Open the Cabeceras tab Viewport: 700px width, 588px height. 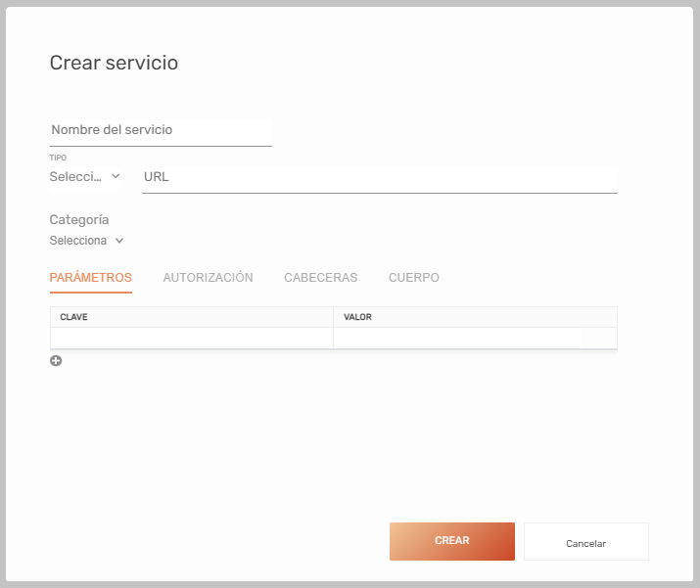320,278
